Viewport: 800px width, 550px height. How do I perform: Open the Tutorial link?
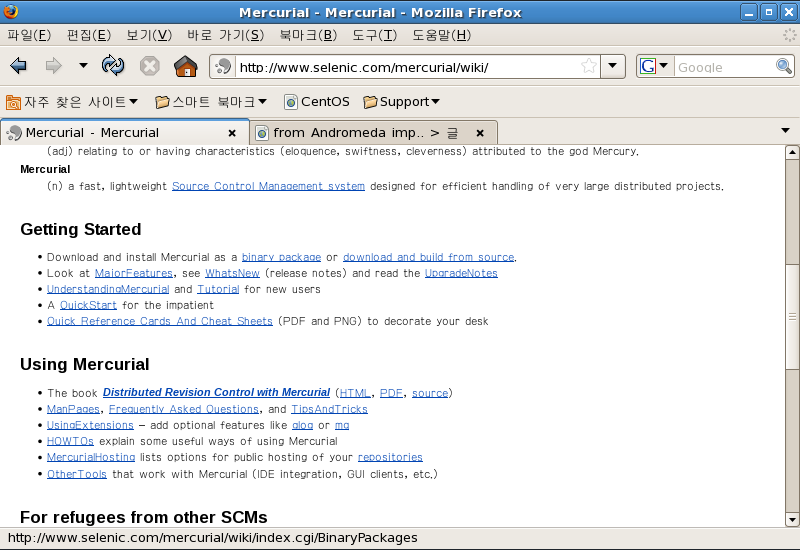click(x=218, y=289)
